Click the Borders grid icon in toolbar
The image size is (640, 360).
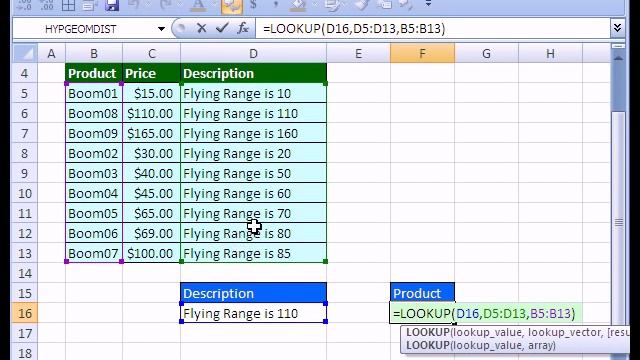[x=69, y=5]
